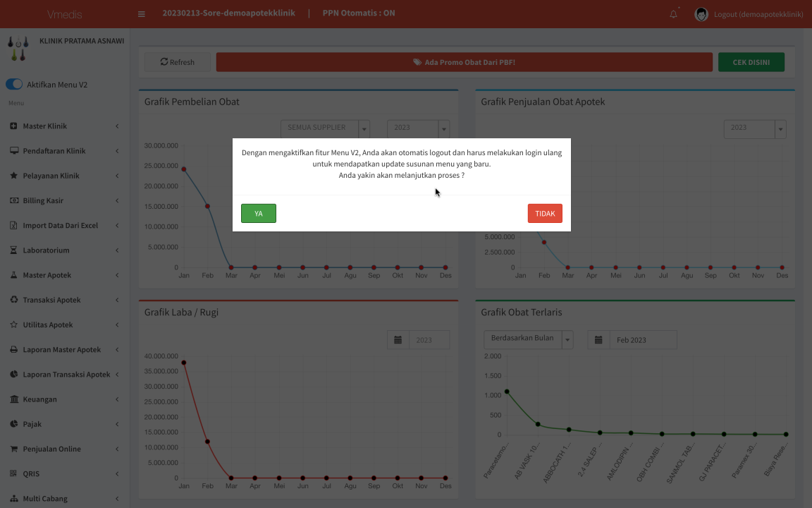Viewport: 812px width, 508px height.
Task: Expand the Master Klinik menu
Action: pyautogui.click(x=65, y=126)
